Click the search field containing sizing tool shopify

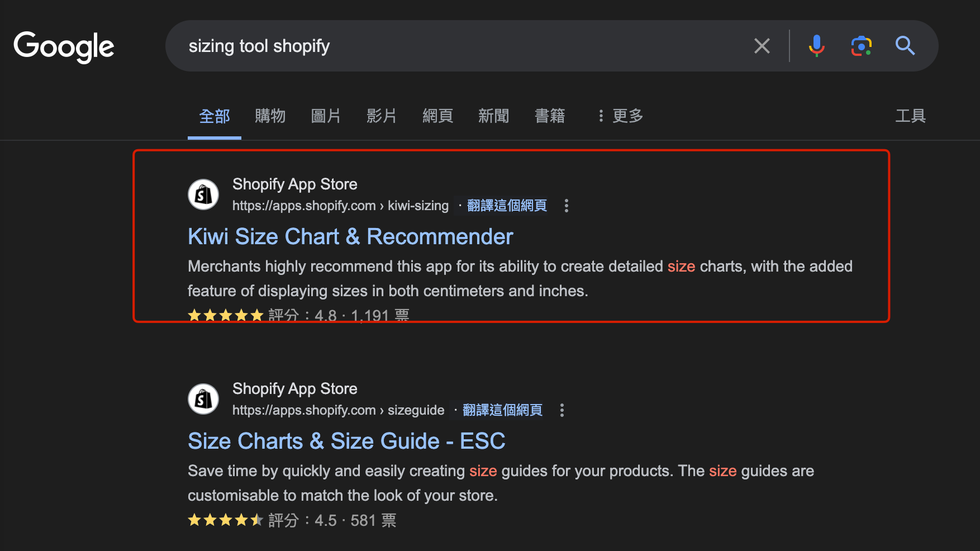click(458, 46)
